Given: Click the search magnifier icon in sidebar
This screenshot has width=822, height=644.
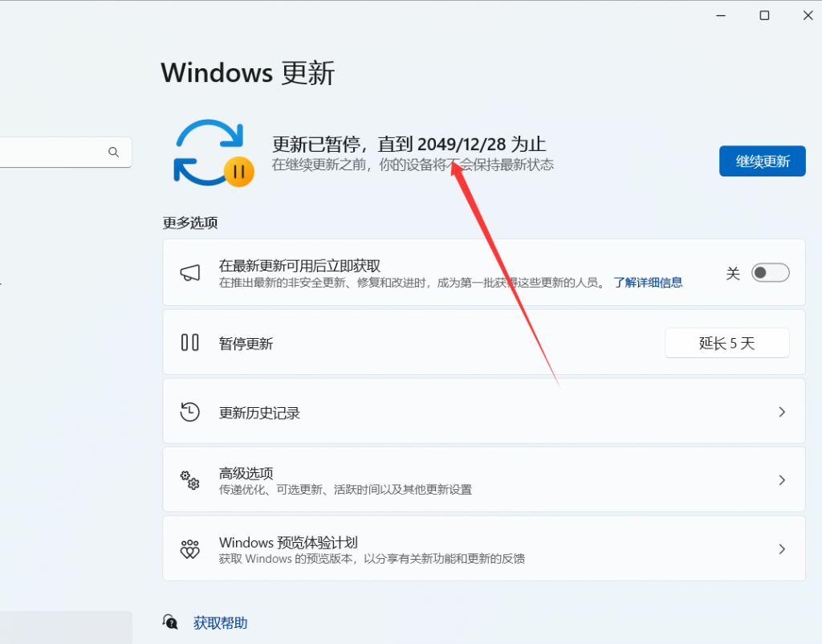Looking at the screenshot, I should [x=113, y=152].
